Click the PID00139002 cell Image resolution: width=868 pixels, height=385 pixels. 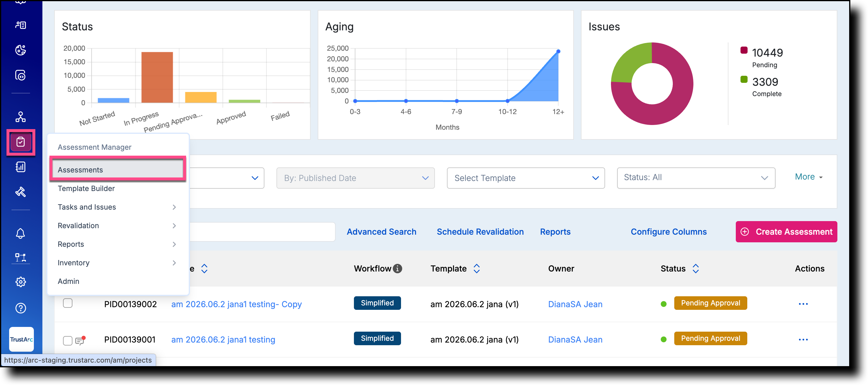point(130,304)
